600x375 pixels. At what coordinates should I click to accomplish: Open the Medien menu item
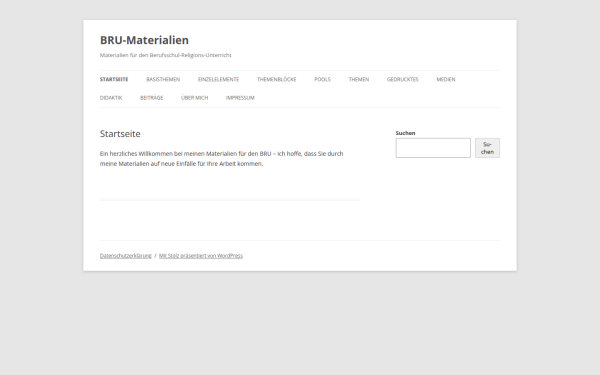[446, 80]
